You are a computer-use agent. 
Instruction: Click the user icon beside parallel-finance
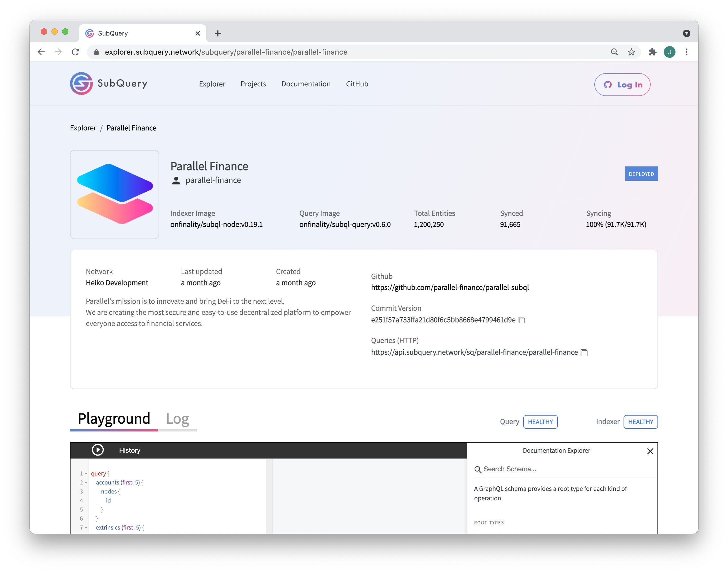pyautogui.click(x=176, y=180)
